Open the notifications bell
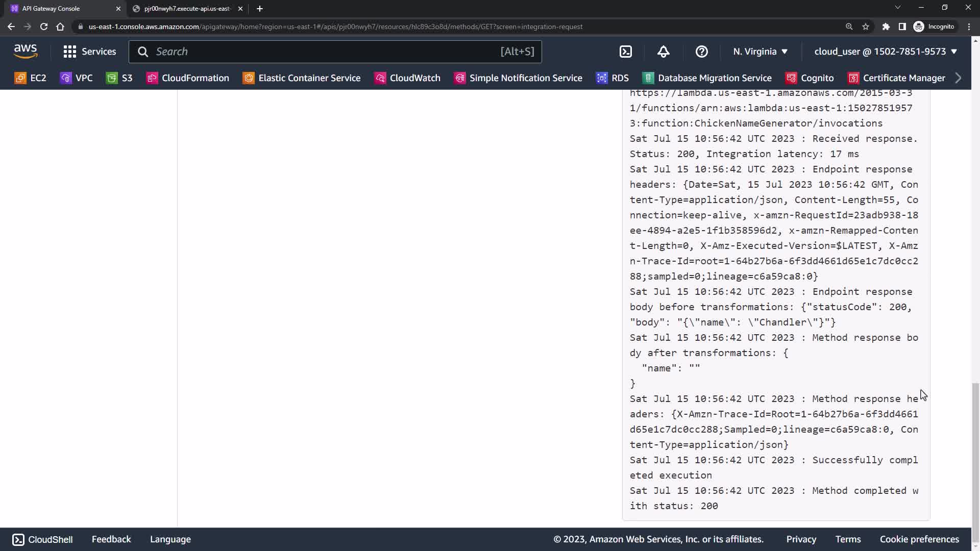The image size is (980, 551). (664, 52)
